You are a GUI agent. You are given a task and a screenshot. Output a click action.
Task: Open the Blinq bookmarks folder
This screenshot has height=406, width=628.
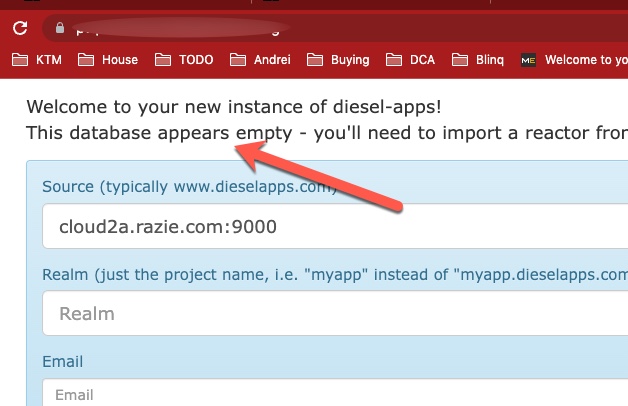477,60
